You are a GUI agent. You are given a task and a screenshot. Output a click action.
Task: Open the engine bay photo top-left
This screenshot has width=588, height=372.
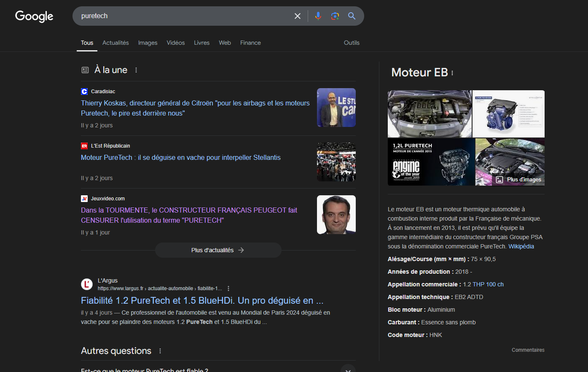(430, 114)
